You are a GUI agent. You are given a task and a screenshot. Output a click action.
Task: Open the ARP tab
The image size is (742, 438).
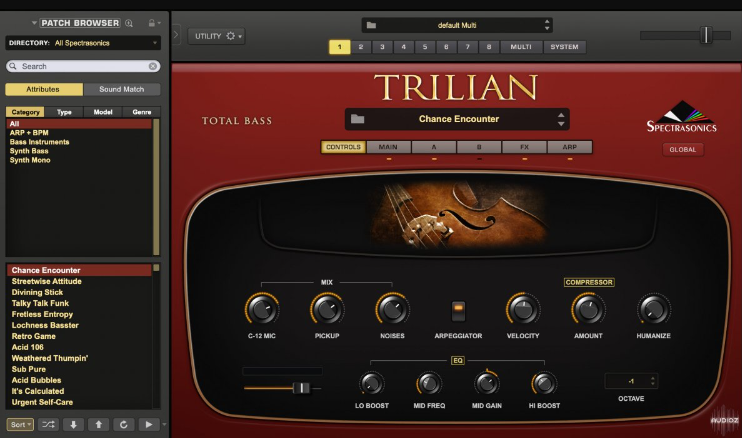point(570,147)
